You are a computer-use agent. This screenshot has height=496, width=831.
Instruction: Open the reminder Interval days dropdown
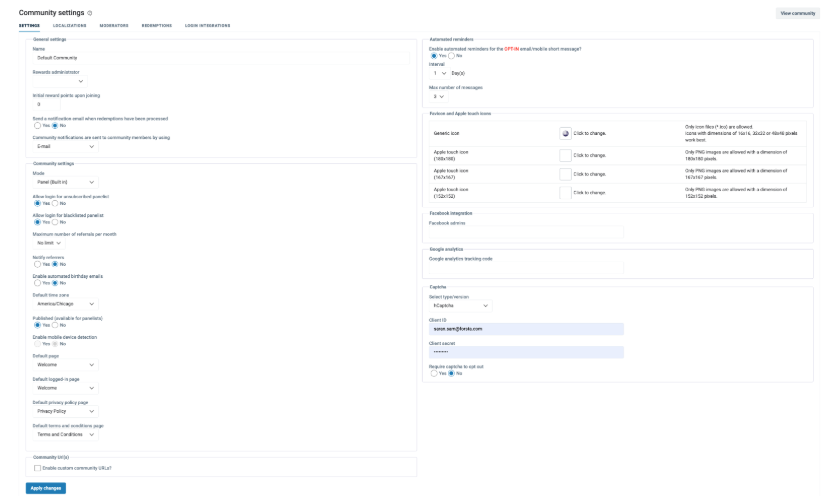click(439, 73)
